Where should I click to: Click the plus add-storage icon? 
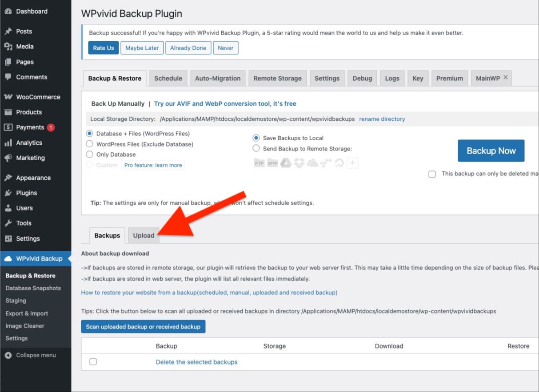[x=352, y=163]
